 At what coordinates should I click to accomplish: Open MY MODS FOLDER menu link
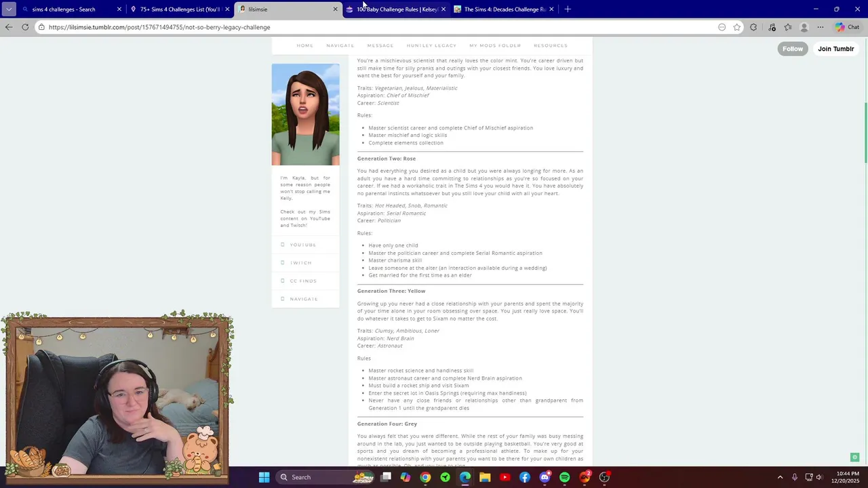pyautogui.click(x=495, y=45)
